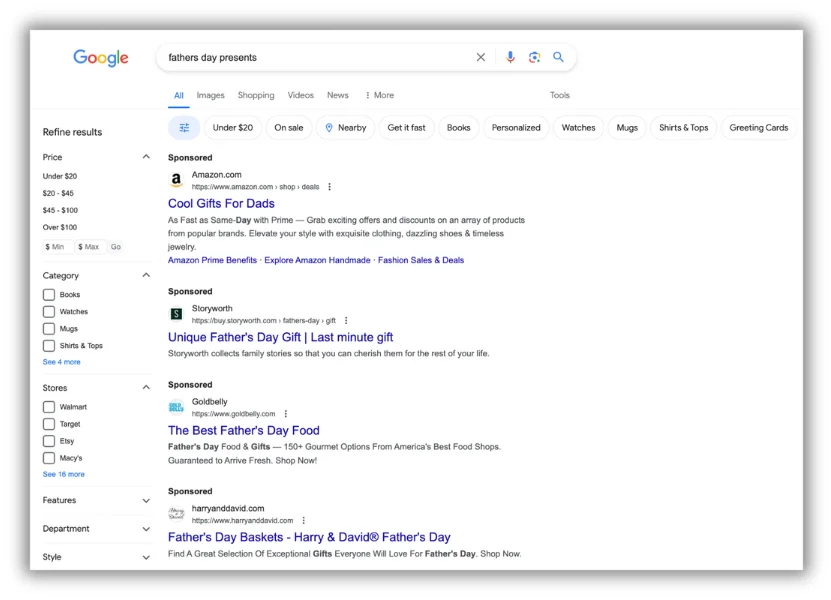Open Amazon Prime Benefits sitelink
The image size is (831, 600).
(x=212, y=260)
